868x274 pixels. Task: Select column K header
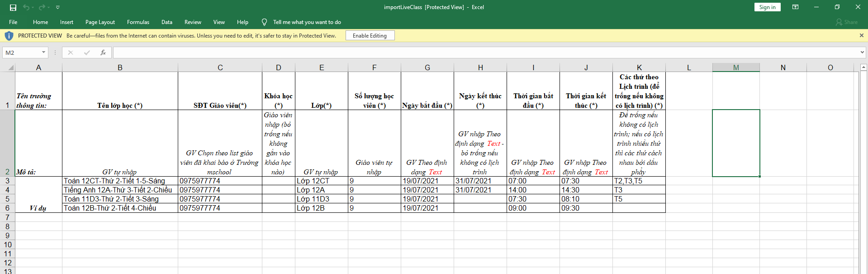coord(639,67)
